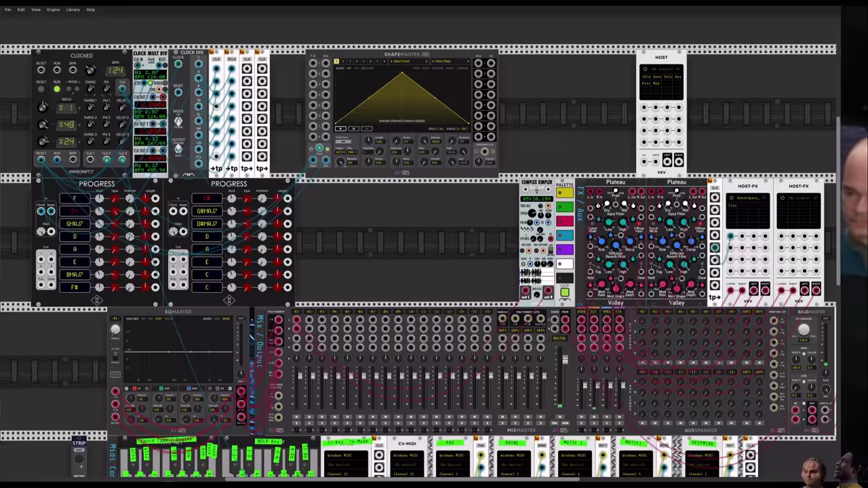Screen dimensions: 868x488
Task: Open the Library menu
Action: coord(73,9)
